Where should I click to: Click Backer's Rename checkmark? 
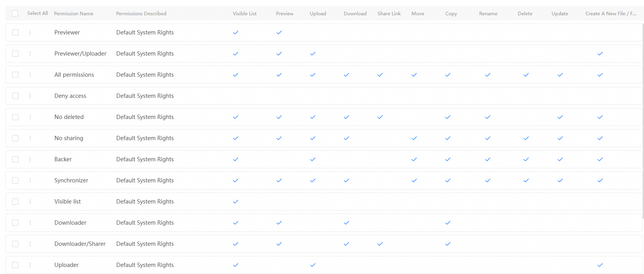click(488, 159)
